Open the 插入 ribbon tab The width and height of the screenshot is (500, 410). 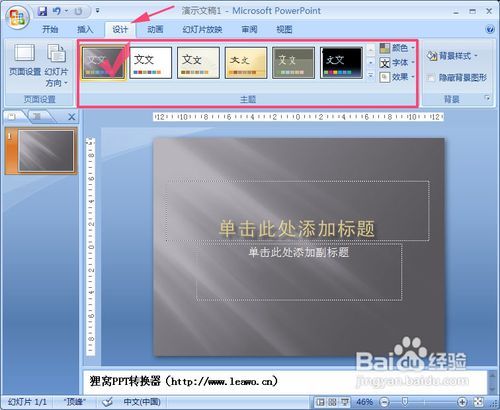(85, 30)
